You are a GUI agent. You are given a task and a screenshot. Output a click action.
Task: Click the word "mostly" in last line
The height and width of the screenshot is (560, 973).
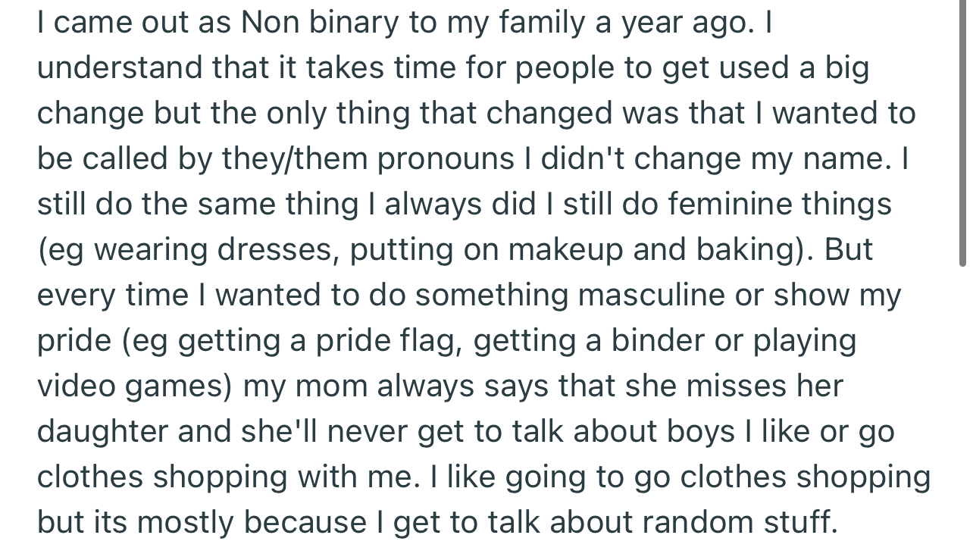tap(186, 523)
